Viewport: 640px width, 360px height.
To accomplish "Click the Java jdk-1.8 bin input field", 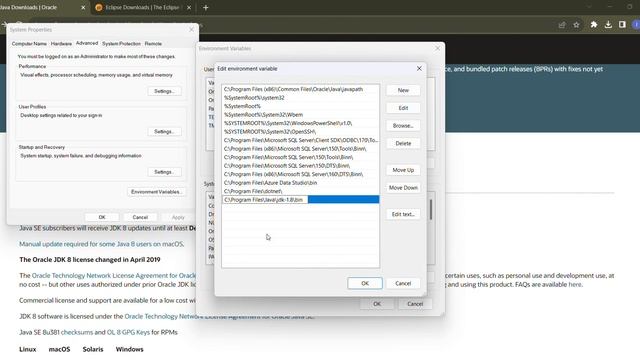I will 265,200.
